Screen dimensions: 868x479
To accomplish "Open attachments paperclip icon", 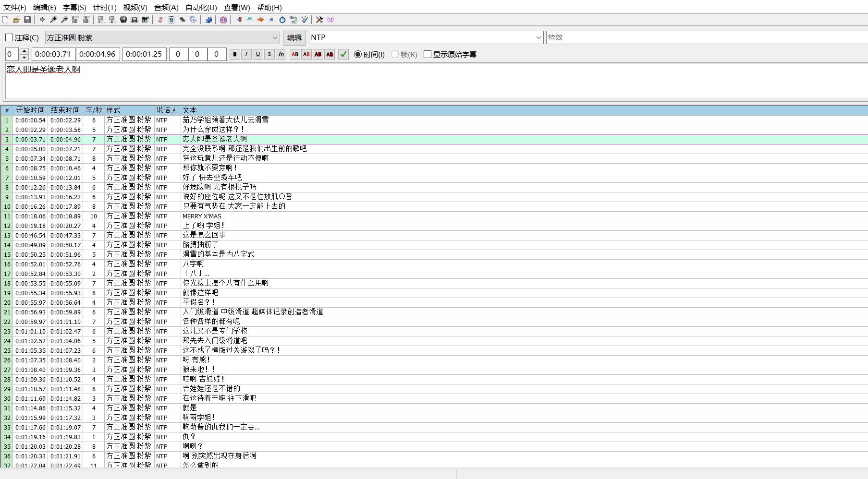I will 183,20.
